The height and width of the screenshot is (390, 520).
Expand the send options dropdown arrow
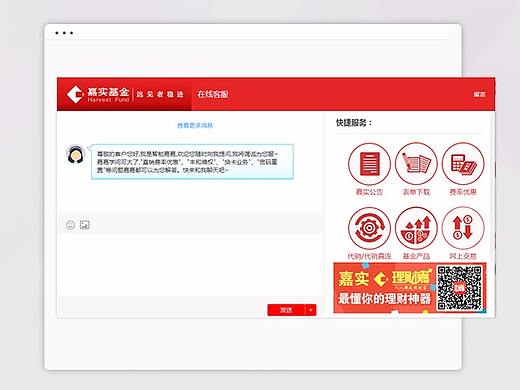point(311,310)
